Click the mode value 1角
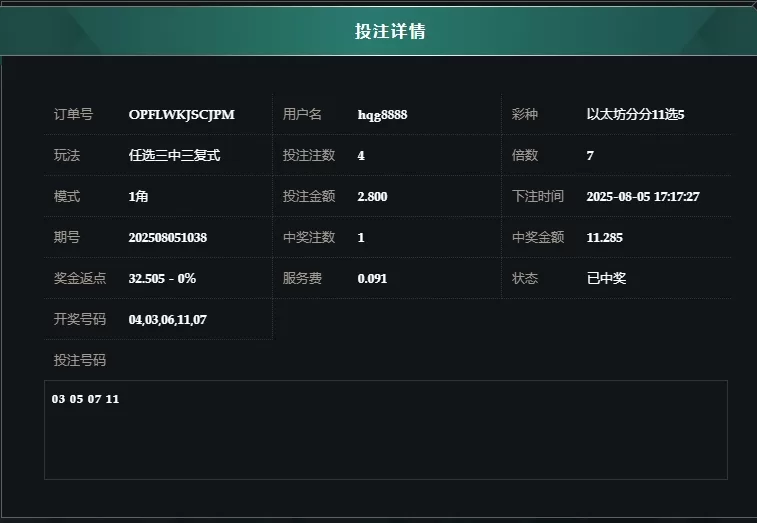 (138, 197)
